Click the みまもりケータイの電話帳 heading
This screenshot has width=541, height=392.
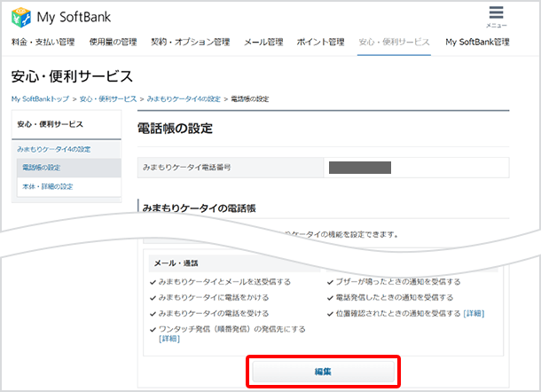(199, 208)
